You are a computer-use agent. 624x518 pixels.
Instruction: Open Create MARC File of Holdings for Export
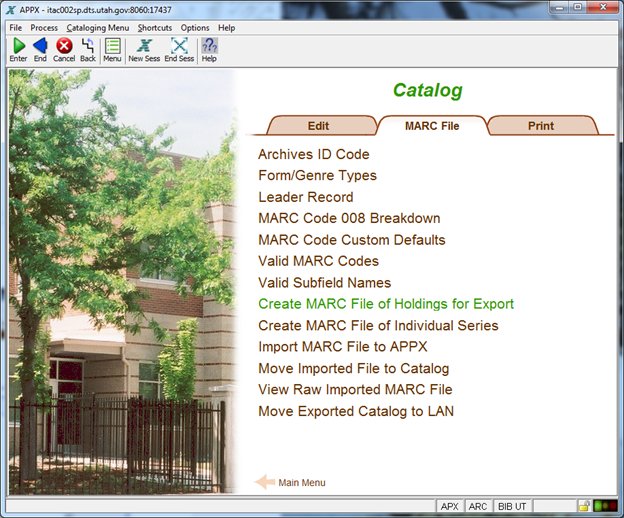(x=385, y=304)
